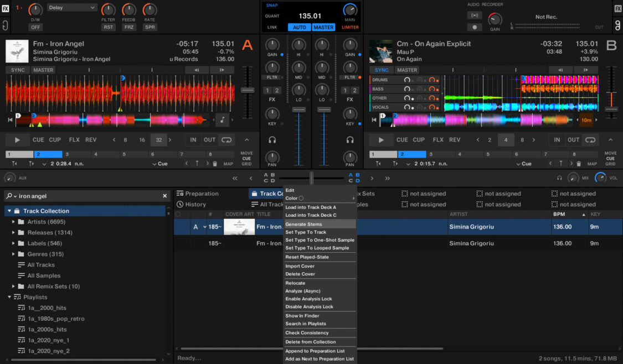The width and height of the screenshot is (623, 364).
Task: Expand the Artists folder in Track Collection
Action: coord(13,221)
